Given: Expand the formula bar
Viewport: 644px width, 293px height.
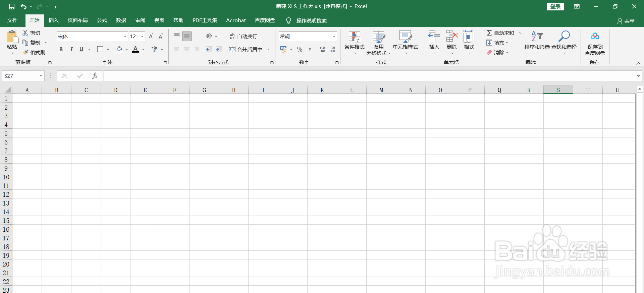Looking at the screenshot, I should click(x=638, y=76).
